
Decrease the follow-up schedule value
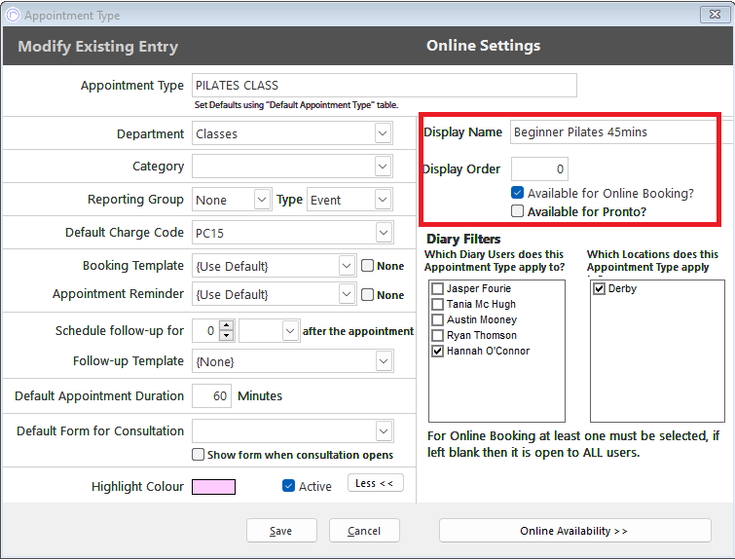pos(227,336)
